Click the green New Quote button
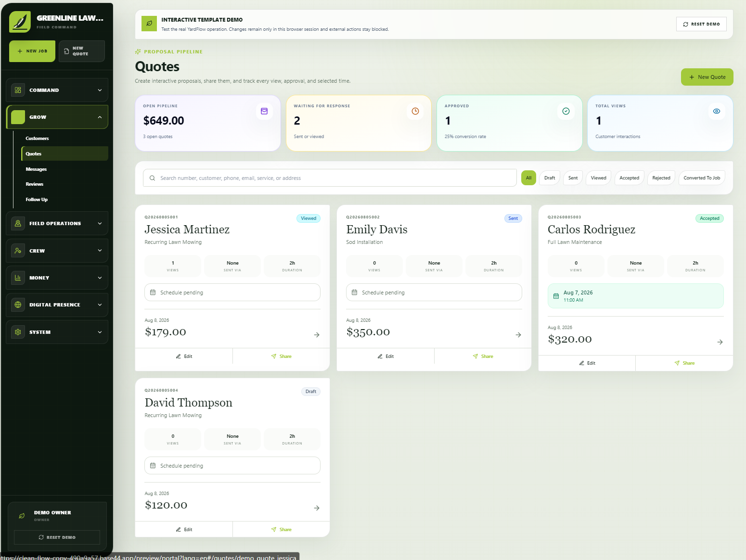Image resolution: width=746 pixels, height=560 pixels. click(707, 77)
